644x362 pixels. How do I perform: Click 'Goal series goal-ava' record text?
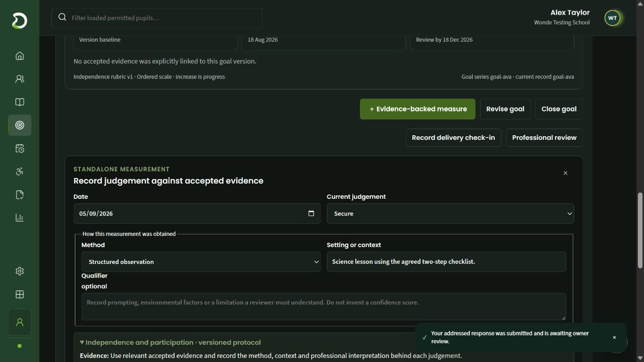coord(517,77)
